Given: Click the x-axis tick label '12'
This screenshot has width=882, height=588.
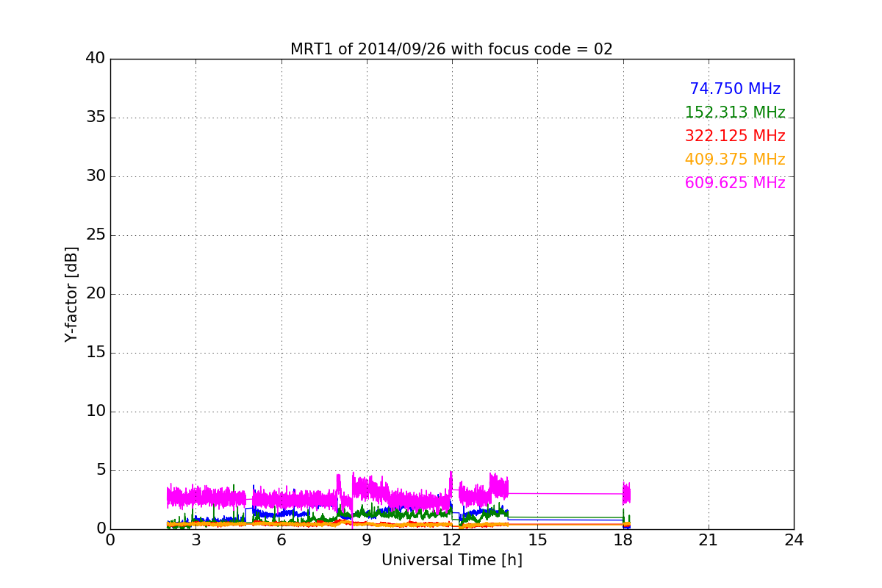Looking at the screenshot, I should coord(452,540).
